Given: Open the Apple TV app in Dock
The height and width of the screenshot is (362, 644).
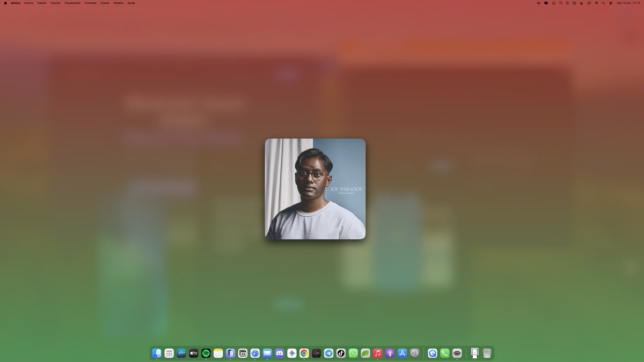Looking at the screenshot, I should pos(194,353).
